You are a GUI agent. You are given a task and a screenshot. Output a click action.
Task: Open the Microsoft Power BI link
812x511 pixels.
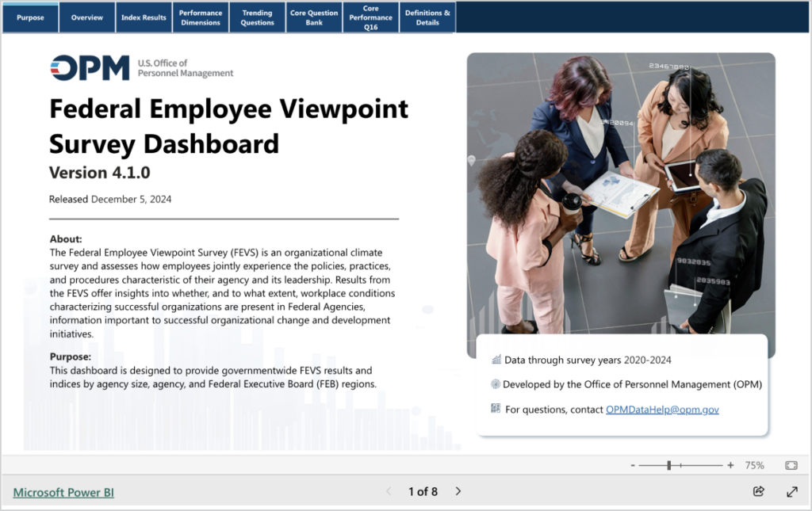click(63, 492)
